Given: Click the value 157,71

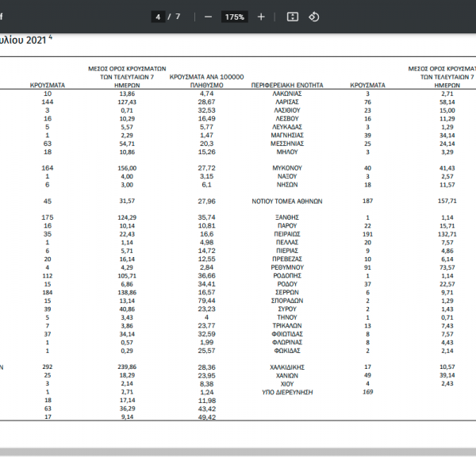Looking at the screenshot, I should [x=447, y=201].
